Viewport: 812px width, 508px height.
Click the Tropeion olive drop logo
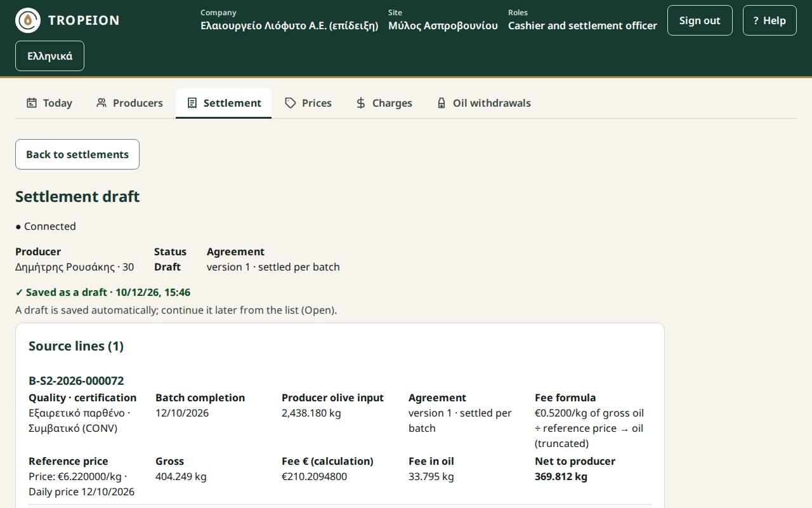click(x=28, y=20)
